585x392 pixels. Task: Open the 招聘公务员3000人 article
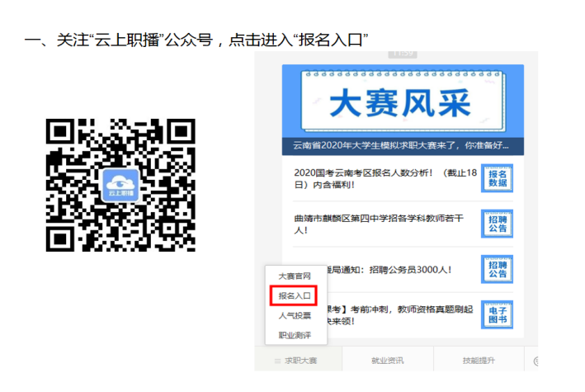[389, 270]
